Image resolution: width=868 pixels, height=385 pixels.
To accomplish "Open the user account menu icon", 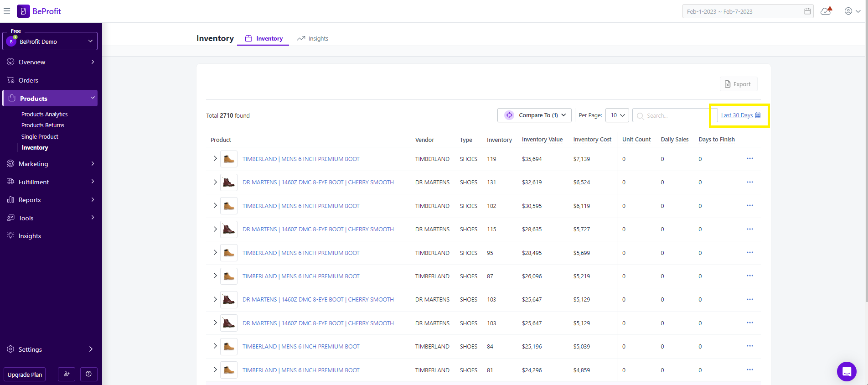I will pos(852,11).
